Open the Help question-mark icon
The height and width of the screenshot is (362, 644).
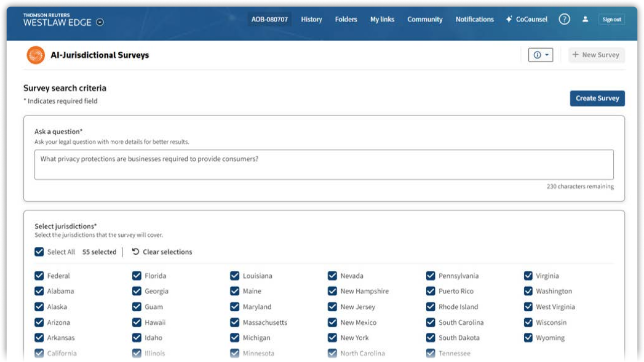pyautogui.click(x=564, y=19)
